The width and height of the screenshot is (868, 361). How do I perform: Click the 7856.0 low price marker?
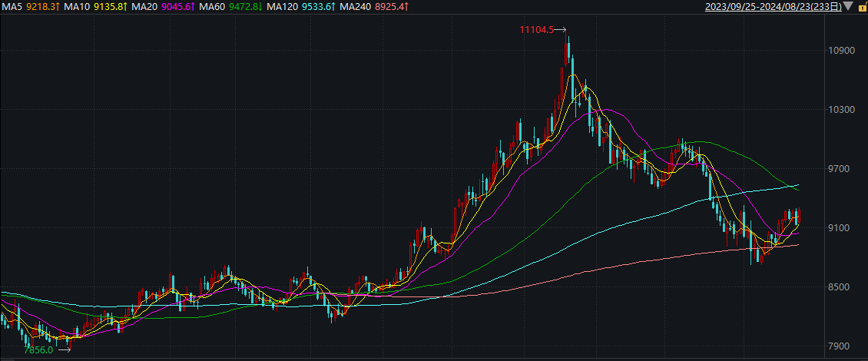[38, 350]
